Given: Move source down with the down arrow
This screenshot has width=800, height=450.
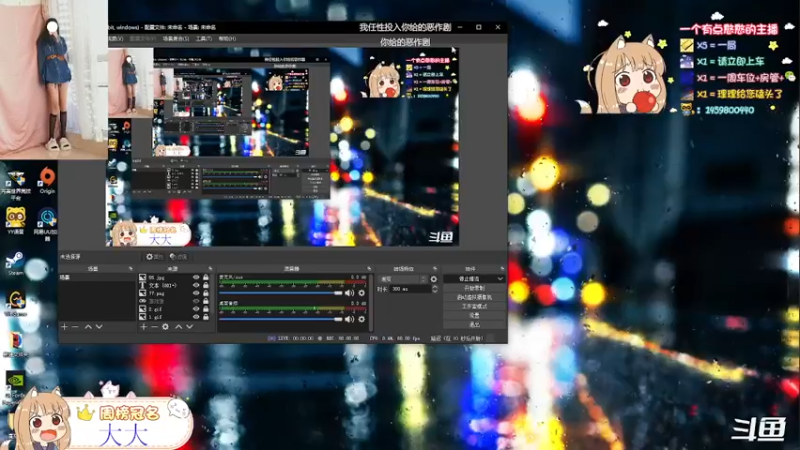Looking at the screenshot, I should 189,327.
